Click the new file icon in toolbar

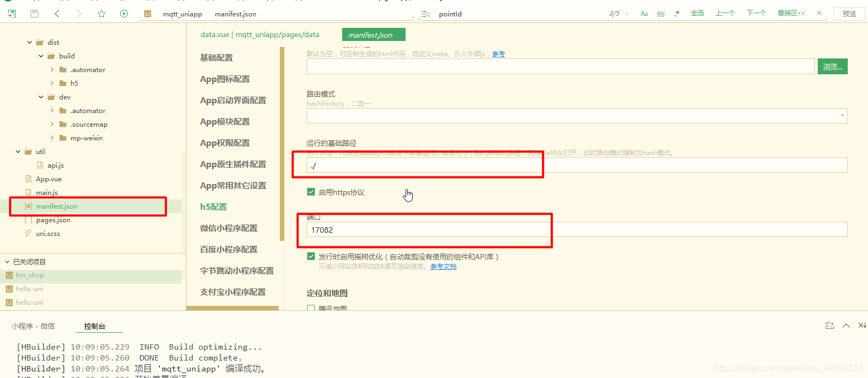pos(12,14)
